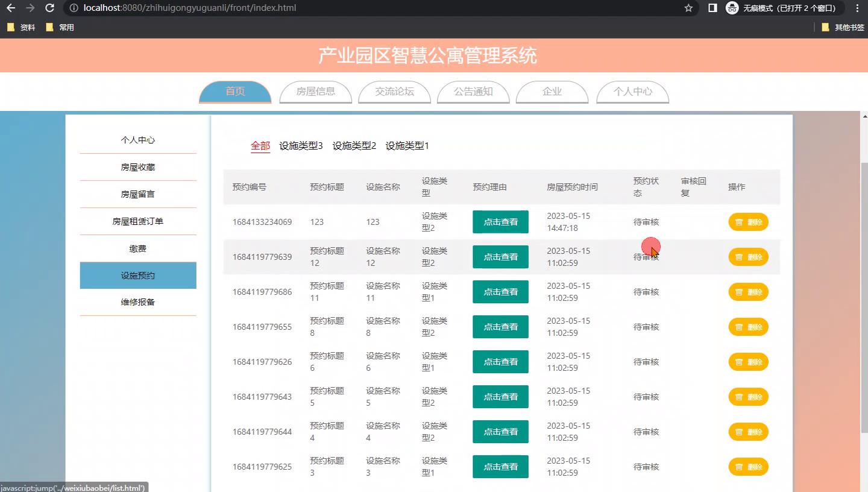The image size is (868, 492).
Task: Select 设施预约 in the sidebar
Action: point(138,276)
